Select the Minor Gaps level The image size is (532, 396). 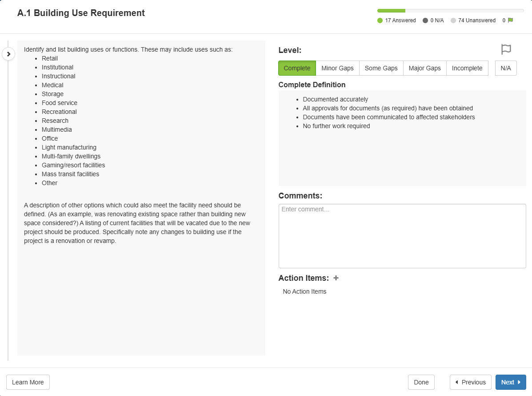pos(337,68)
